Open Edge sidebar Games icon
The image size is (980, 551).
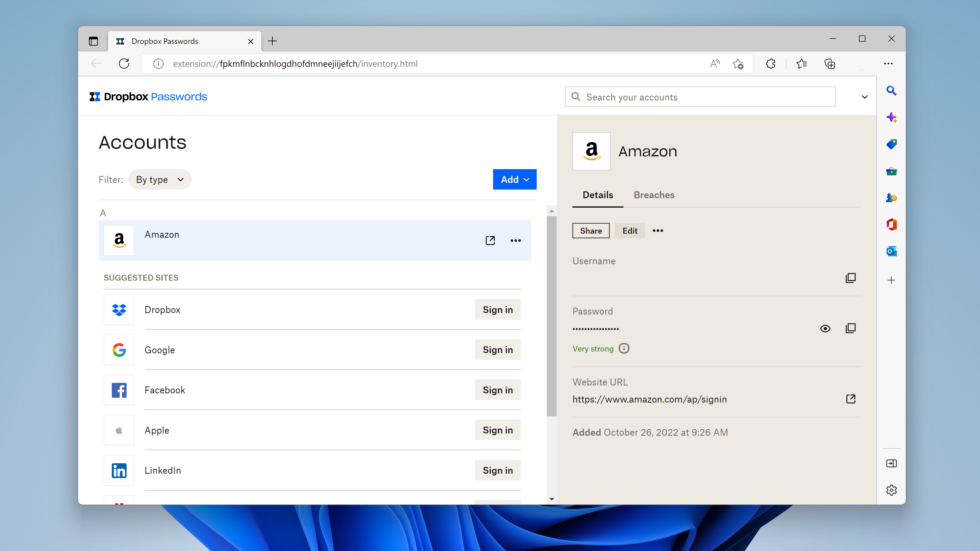[891, 198]
